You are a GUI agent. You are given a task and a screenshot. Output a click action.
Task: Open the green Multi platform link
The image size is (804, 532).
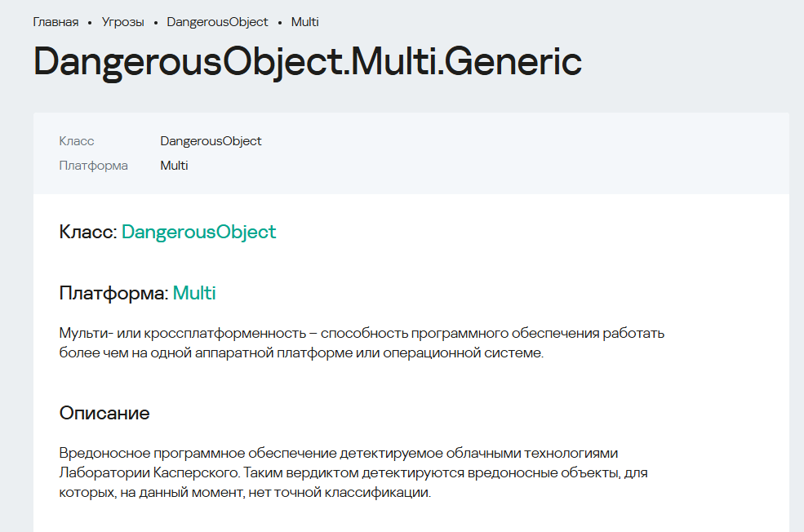(x=194, y=293)
